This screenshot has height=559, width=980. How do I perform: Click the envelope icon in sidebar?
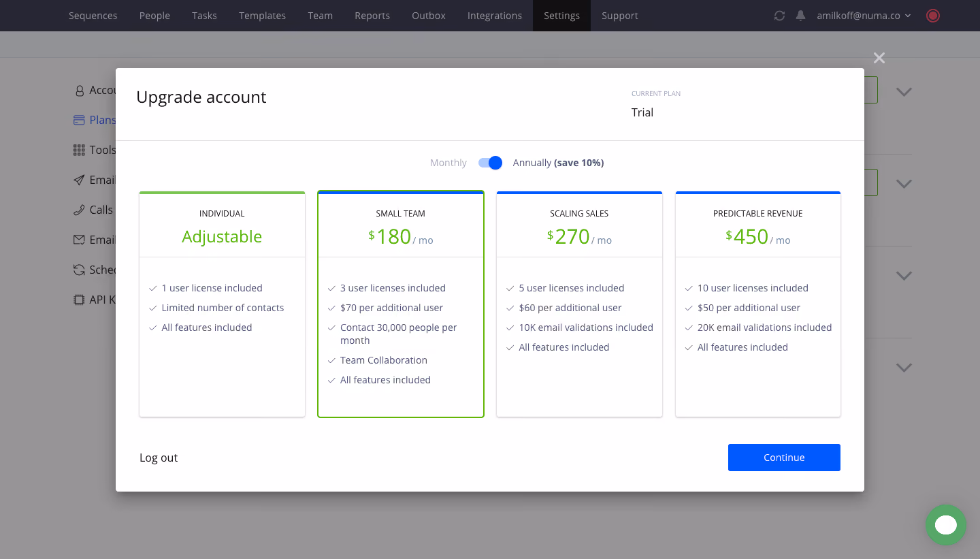point(79,240)
